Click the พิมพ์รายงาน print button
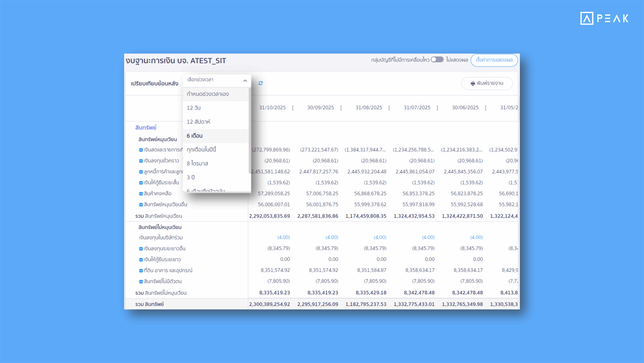 pyautogui.click(x=487, y=83)
